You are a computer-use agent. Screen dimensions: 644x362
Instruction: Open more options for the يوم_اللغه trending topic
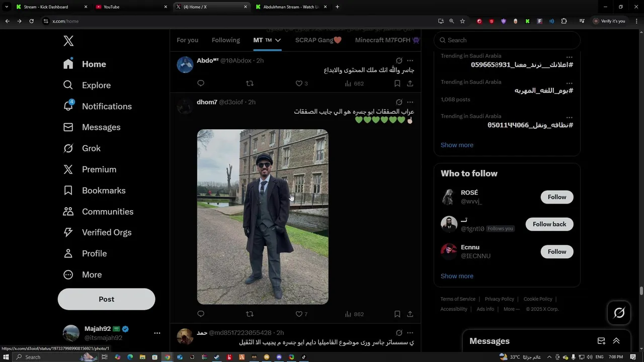coord(569,83)
